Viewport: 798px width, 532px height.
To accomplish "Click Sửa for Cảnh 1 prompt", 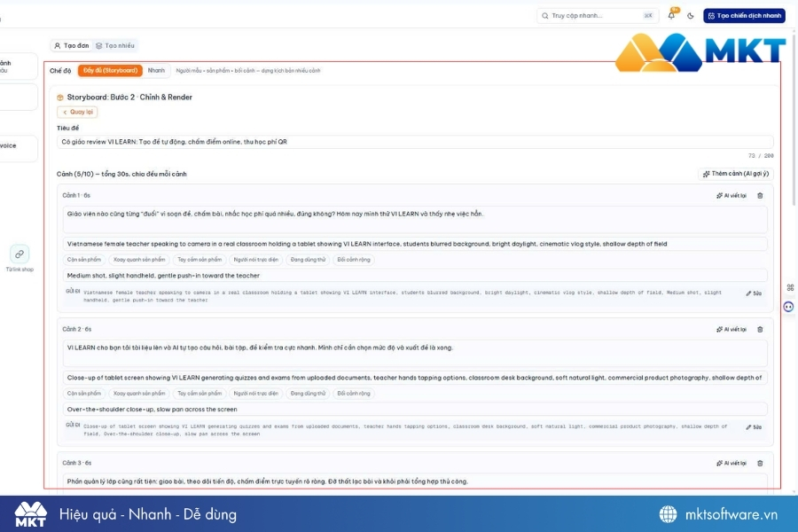I will coord(755,293).
